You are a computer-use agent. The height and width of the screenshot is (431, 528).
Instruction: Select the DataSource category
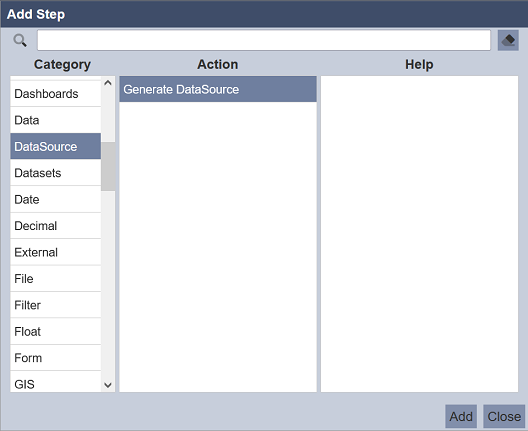56,146
